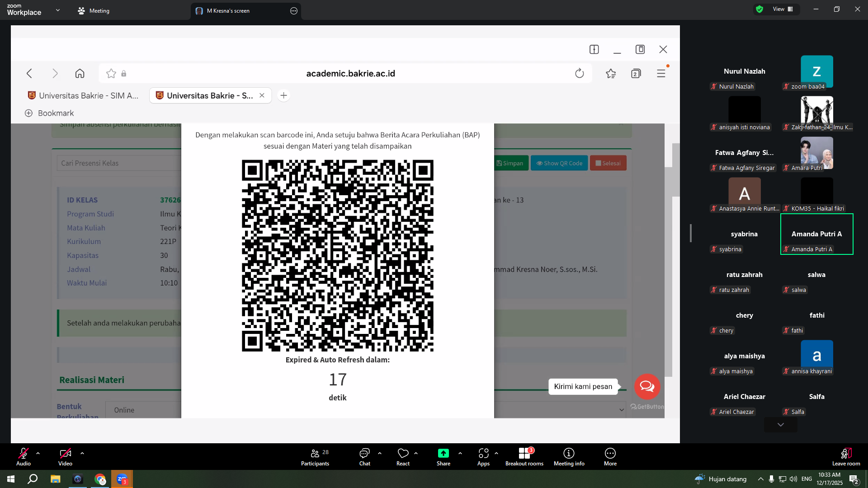
Task: Click Leave room
Action: point(846,457)
